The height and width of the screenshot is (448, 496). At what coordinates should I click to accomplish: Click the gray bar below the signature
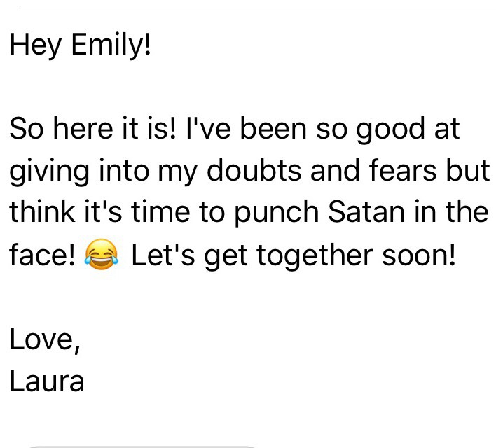click(142, 447)
